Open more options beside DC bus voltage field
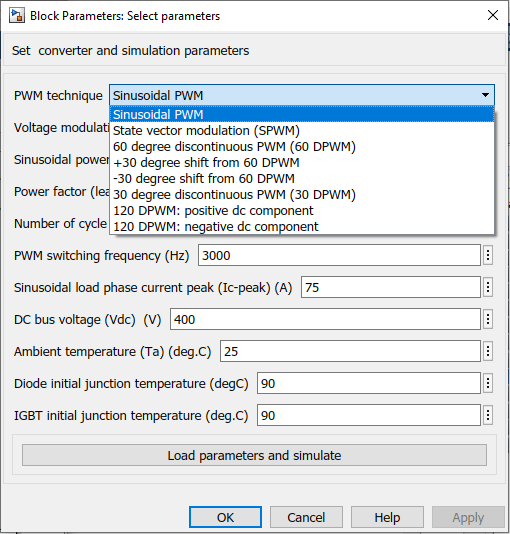Screen dimensions: 510x534 (488, 319)
